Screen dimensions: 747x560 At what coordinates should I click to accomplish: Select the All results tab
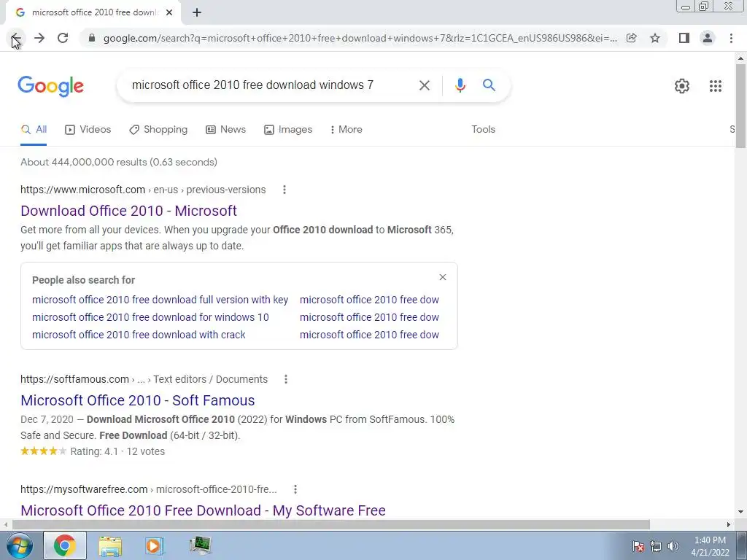[34, 130]
